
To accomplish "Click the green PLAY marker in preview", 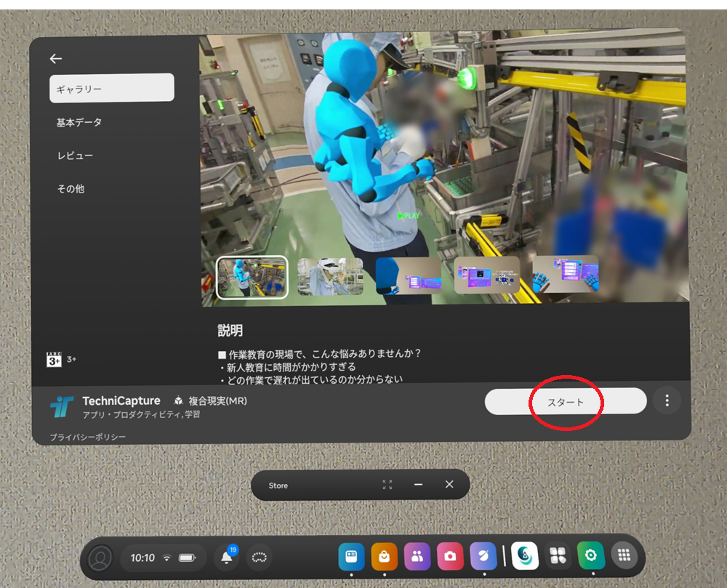I will point(409,215).
